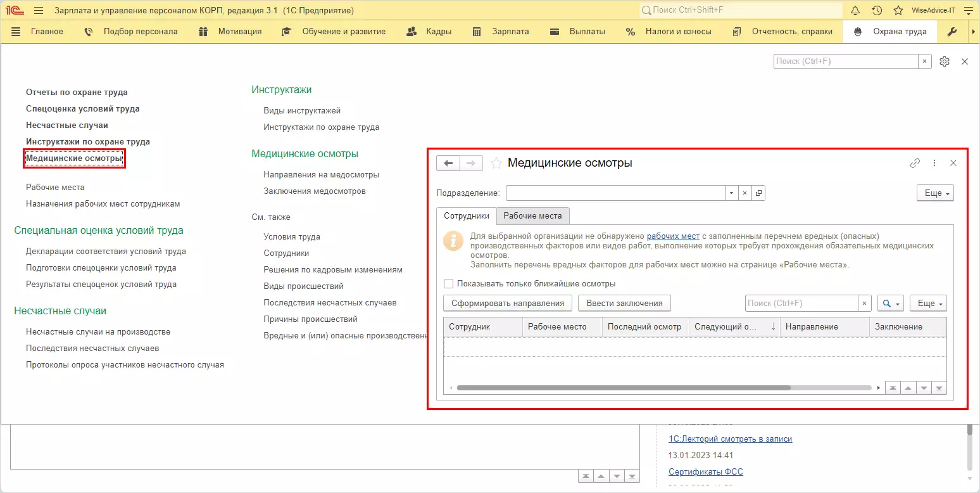
Task: Open Спецоценка условий труда
Action: point(83,109)
